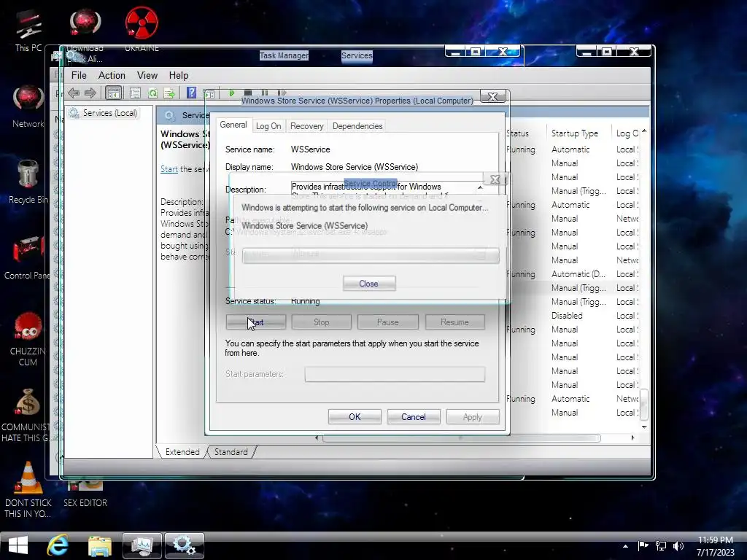Image resolution: width=747 pixels, height=560 pixels.
Task: Toggle Show/Hide Console Tree toolbar icon
Action: [x=113, y=93]
